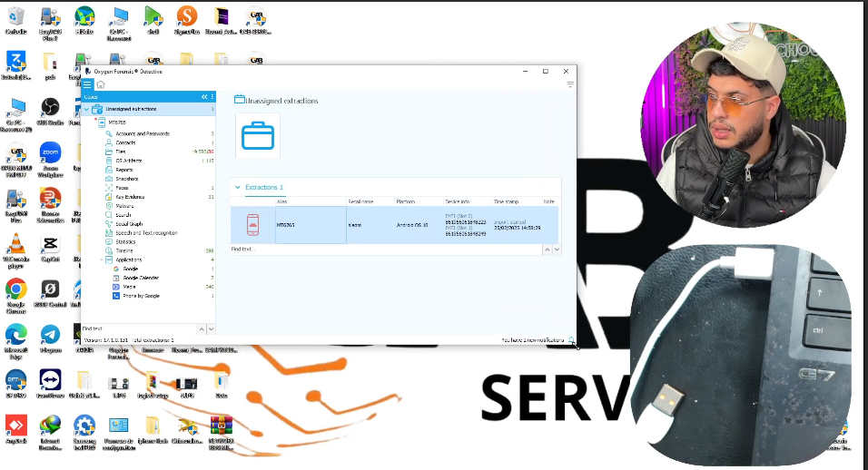Open the Microsoft Edge desktop icon
The image size is (868, 470).
tap(16, 340)
